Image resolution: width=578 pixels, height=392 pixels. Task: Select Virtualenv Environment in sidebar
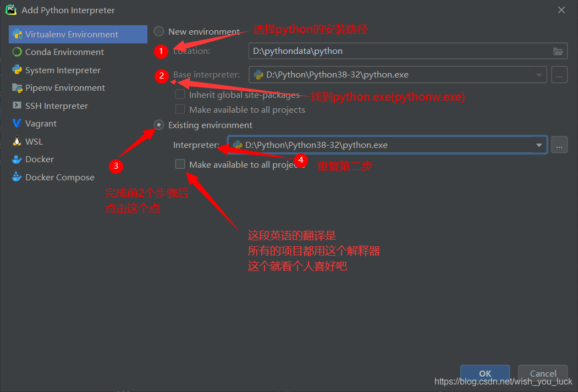coord(78,34)
